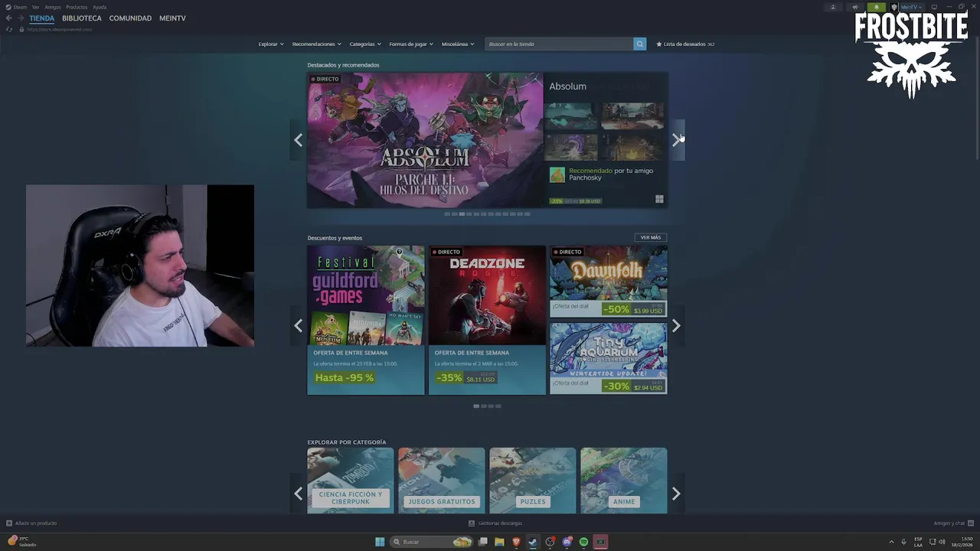Viewport: 980px width, 551px height.
Task: Click the back navigation arrow
Action: pos(8,18)
